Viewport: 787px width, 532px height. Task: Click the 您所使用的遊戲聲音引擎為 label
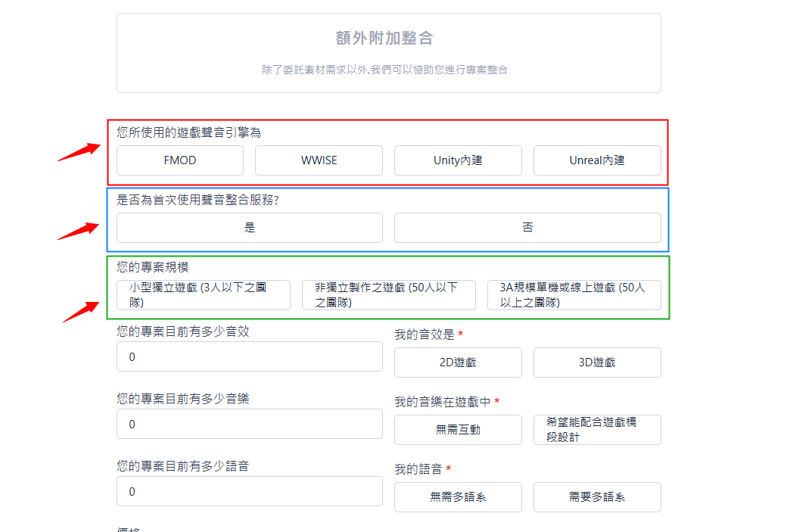pyautogui.click(x=188, y=132)
